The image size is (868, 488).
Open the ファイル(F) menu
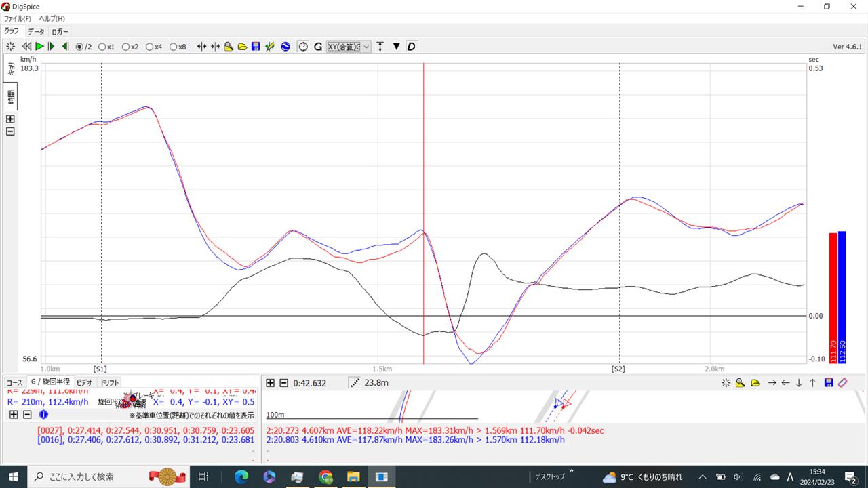pos(18,18)
